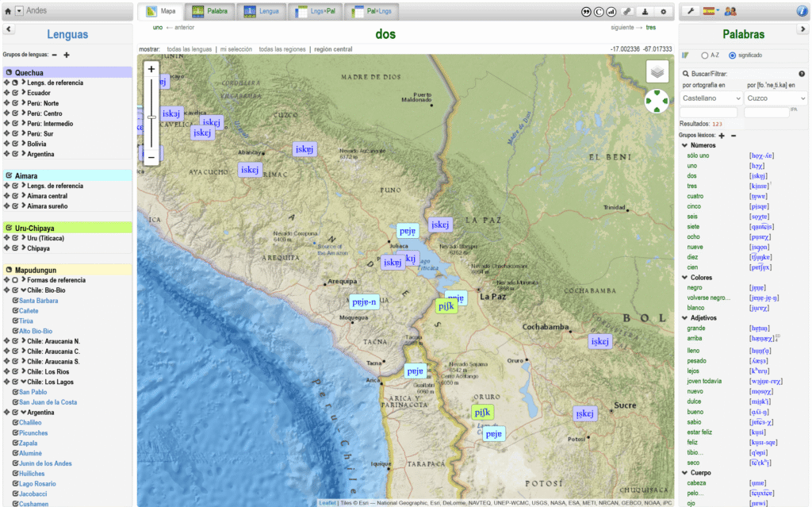Open the settings gear icon
Image resolution: width=812 pixels, height=507 pixels.
[664, 11]
